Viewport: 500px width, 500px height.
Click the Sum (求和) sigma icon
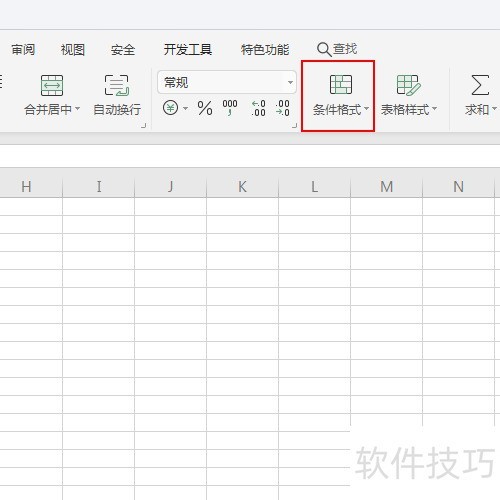point(480,85)
